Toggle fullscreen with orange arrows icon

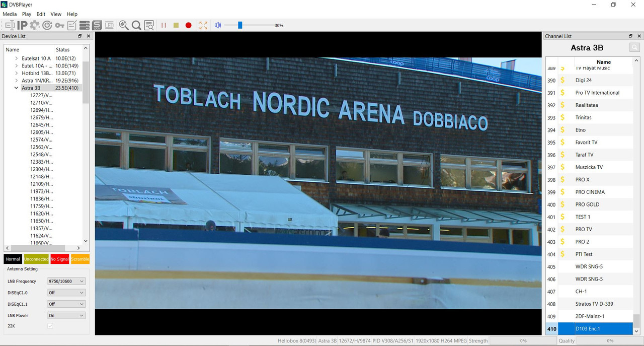pyautogui.click(x=203, y=25)
